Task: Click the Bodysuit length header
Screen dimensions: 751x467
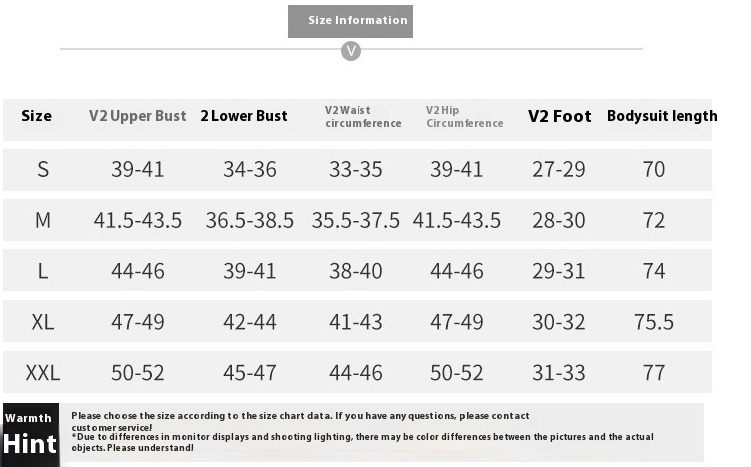Action: pyautogui.click(x=662, y=116)
